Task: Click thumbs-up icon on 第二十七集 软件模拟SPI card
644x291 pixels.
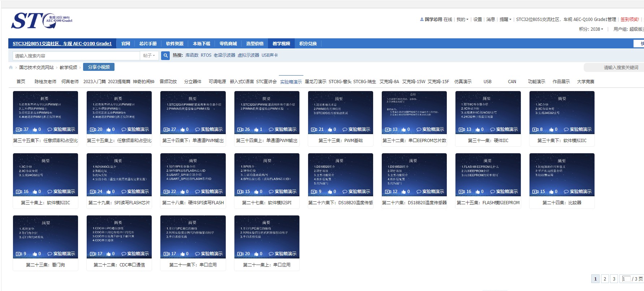Action: tap(256, 192)
